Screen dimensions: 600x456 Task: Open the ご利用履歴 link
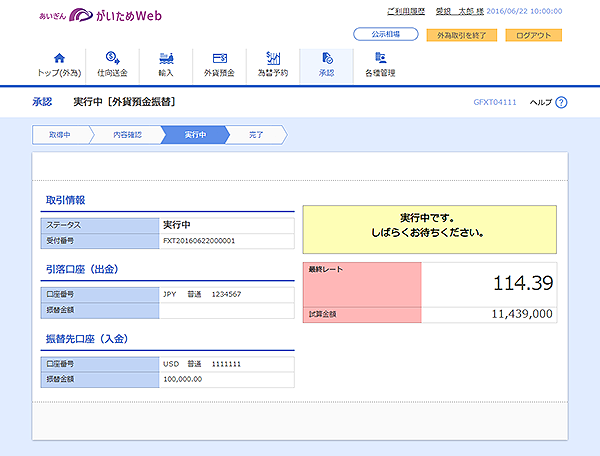[x=406, y=11]
